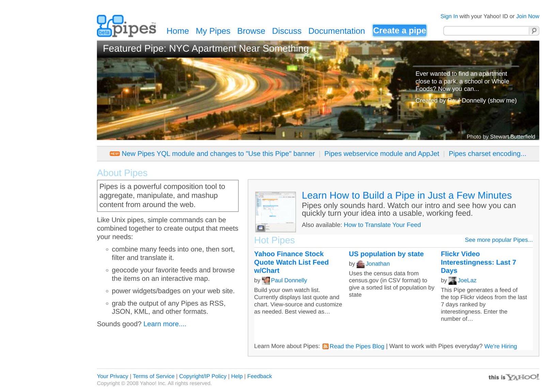The width and height of the screenshot is (545, 392).
Task: Click 'power widgets/badges on your web site' bullet
Action: point(173,291)
